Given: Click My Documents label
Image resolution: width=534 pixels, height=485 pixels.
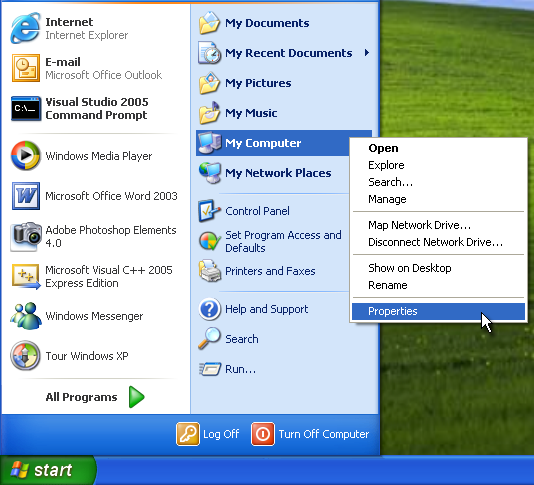Looking at the screenshot, I should point(267,23).
